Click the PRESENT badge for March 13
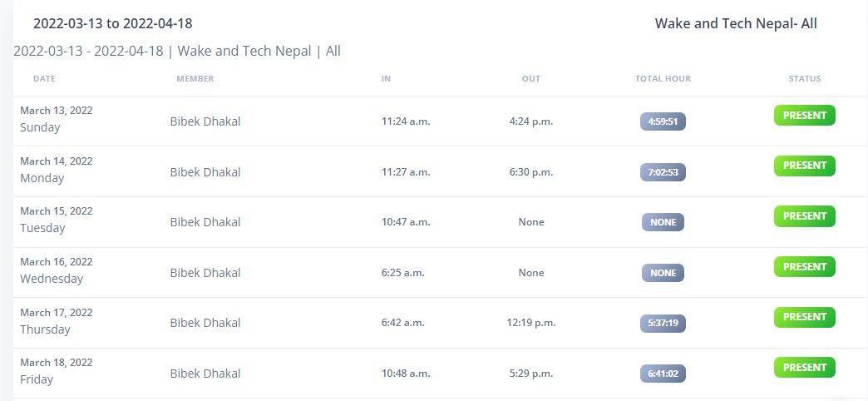 pyautogui.click(x=804, y=115)
